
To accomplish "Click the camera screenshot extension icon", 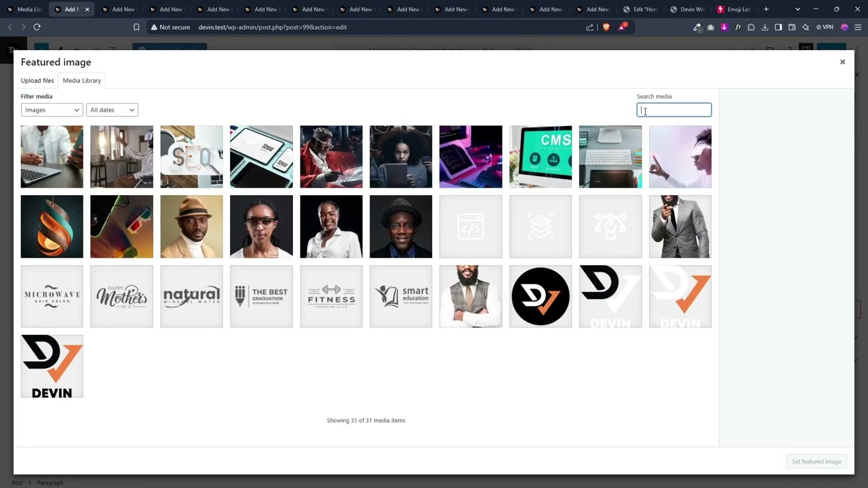I will [711, 27].
